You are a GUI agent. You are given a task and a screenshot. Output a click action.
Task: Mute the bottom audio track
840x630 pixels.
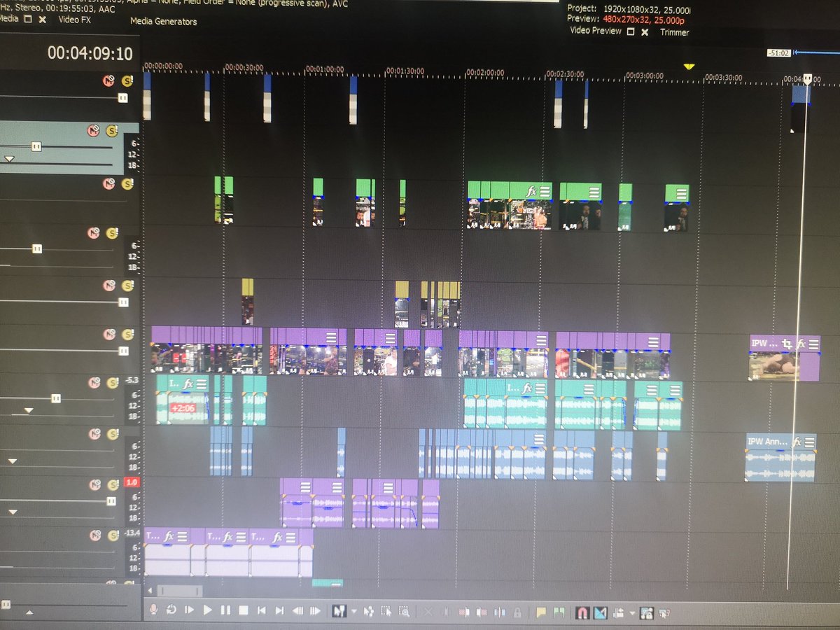(94, 534)
